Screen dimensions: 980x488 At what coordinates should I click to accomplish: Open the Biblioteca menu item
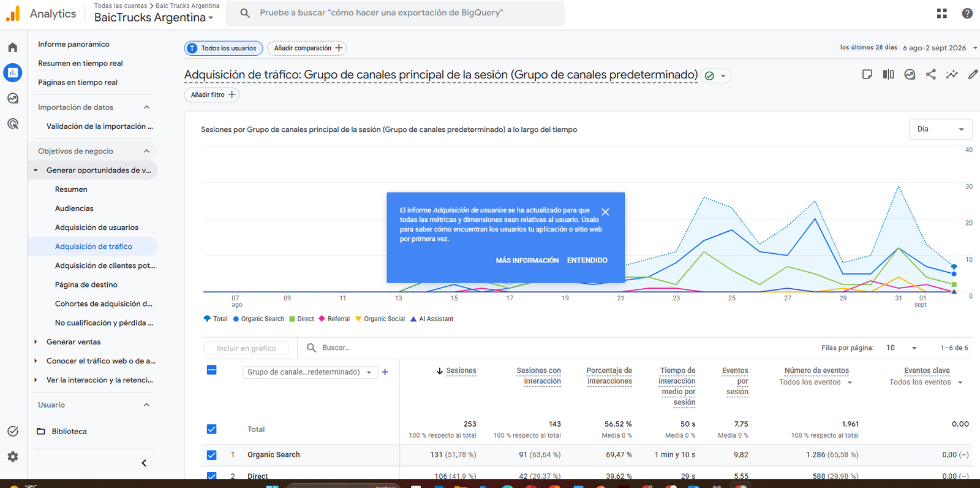tap(69, 432)
